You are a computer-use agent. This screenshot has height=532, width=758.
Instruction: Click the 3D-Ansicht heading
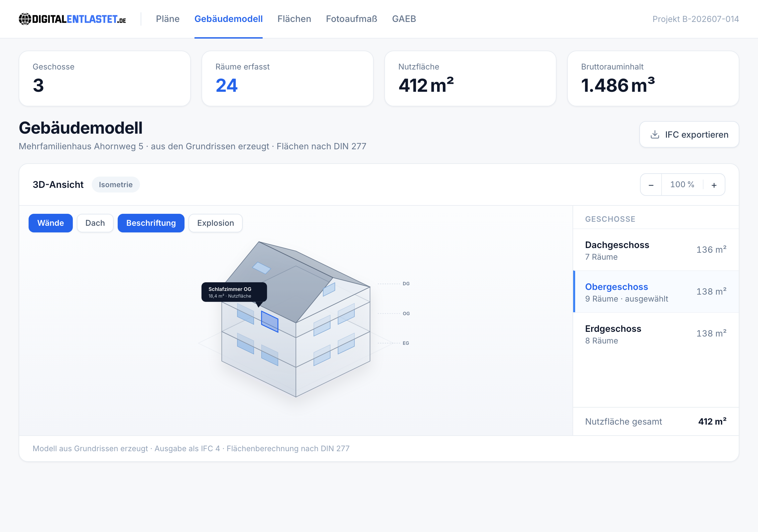pyautogui.click(x=58, y=185)
